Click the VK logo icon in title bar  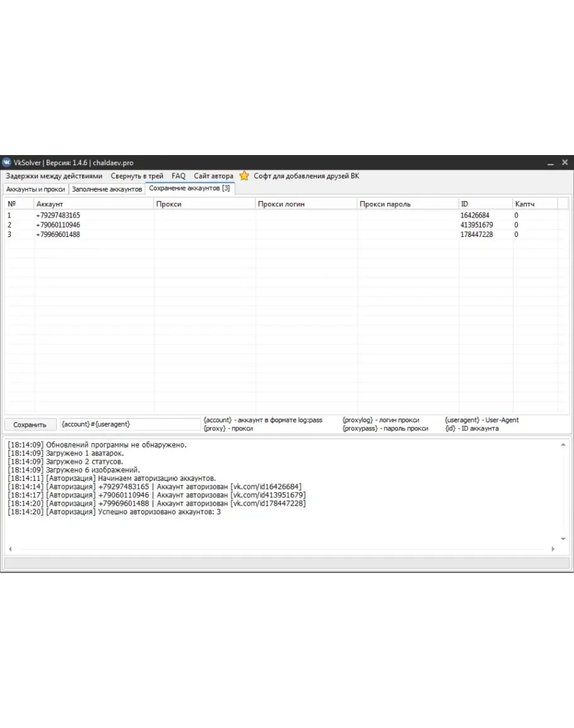pos(7,163)
